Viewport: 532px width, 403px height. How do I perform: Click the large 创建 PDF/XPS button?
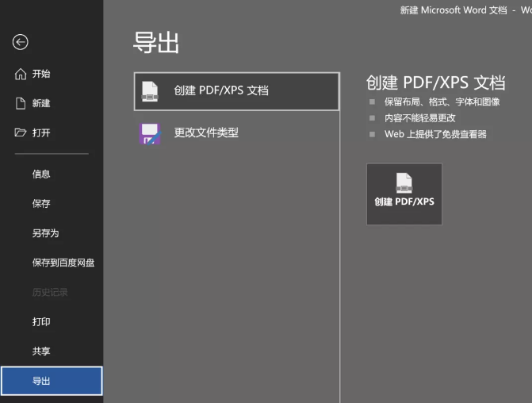(404, 194)
